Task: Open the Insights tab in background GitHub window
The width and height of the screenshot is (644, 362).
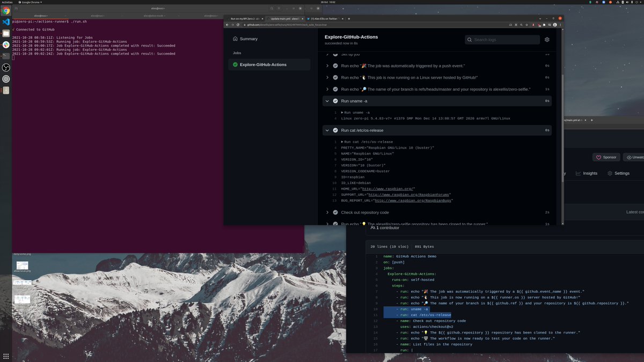Action: click(587, 173)
